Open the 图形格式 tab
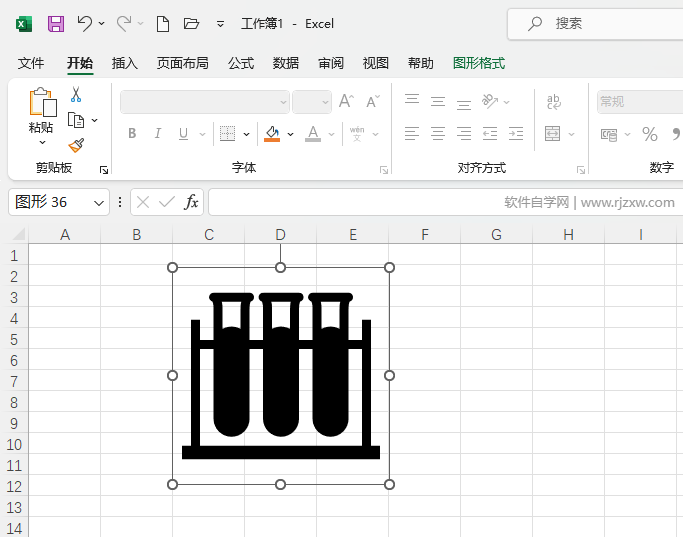Image resolution: width=683 pixels, height=537 pixels. (479, 63)
